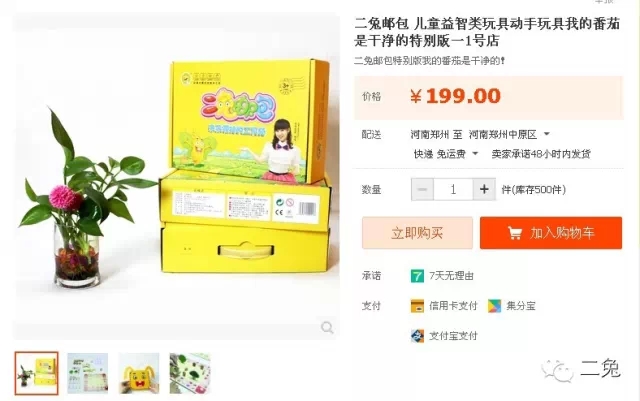Image resolution: width=640 pixels, height=401 pixels.
Task: Expand the 河南郑州中原区 delivery region dropdown
Action: (547, 134)
